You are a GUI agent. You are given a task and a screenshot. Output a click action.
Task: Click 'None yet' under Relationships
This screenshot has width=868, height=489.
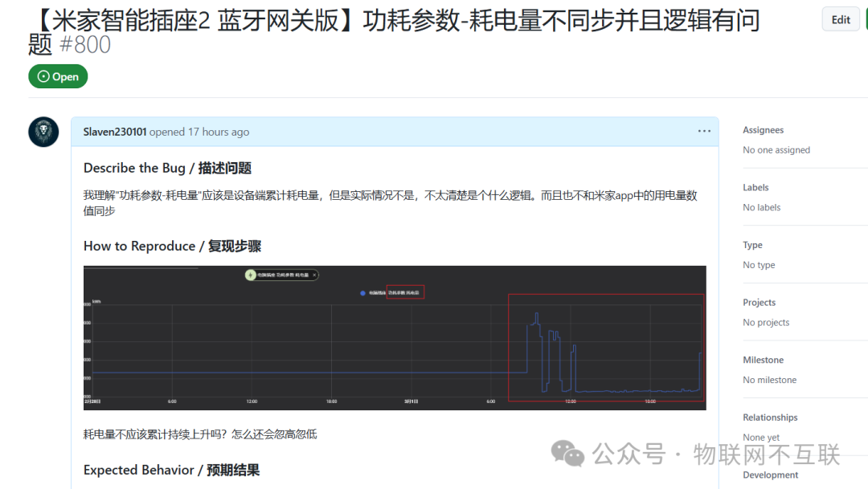(761, 438)
